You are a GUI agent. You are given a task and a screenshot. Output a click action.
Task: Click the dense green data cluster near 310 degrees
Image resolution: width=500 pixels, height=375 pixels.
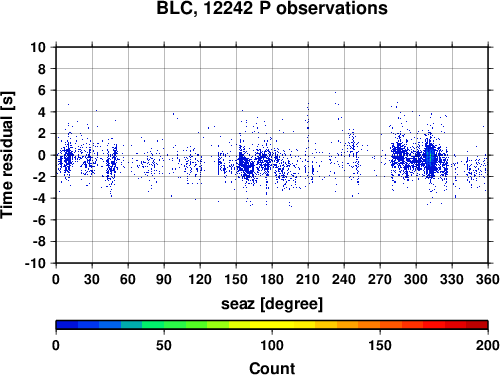[x=430, y=157]
